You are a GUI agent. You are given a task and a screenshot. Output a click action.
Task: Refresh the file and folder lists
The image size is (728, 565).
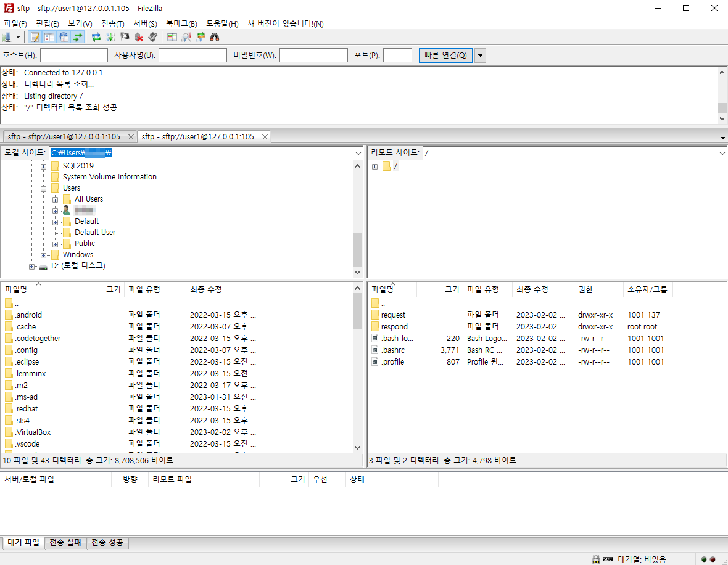tap(96, 37)
